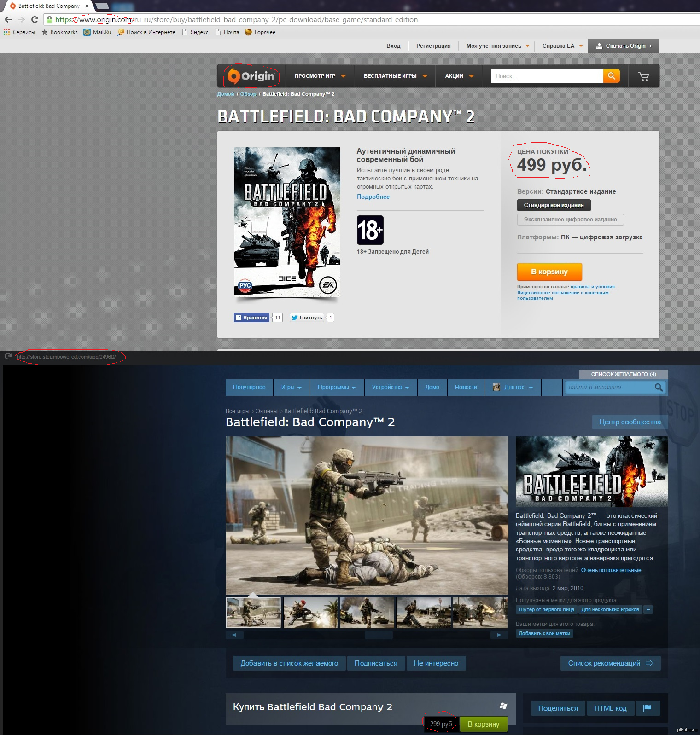The width and height of the screenshot is (700, 735).
Task: Open the Горячее bookmark
Action: click(x=260, y=32)
